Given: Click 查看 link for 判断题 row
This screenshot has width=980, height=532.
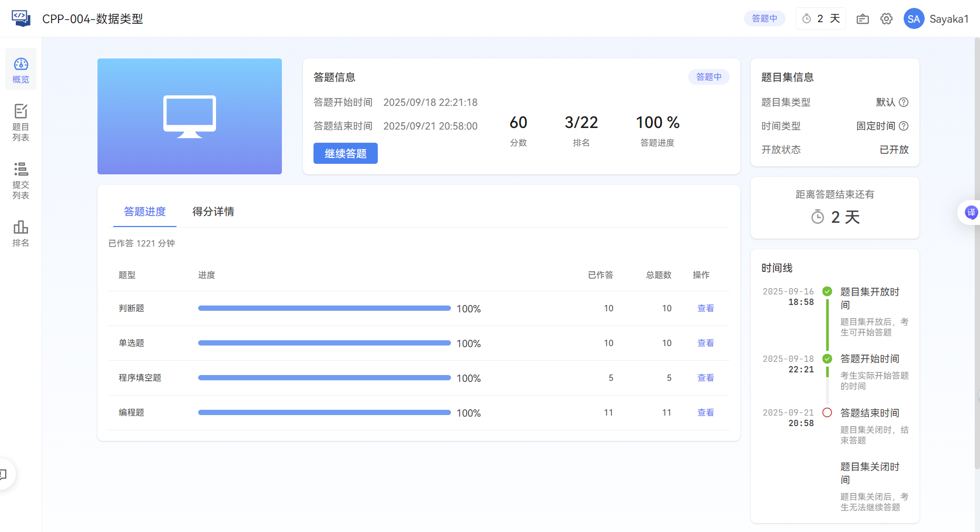Looking at the screenshot, I should pyautogui.click(x=705, y=308).
